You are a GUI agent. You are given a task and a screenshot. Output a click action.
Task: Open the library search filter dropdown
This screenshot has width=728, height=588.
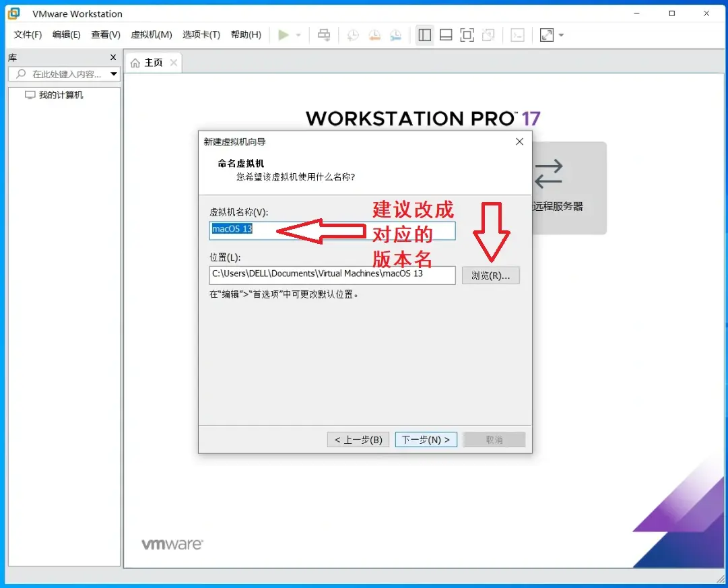click(x=114, y=74)
